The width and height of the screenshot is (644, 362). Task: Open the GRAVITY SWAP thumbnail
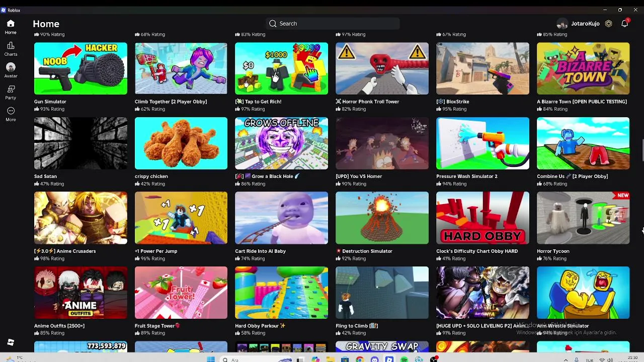click(x=382, y=347)
